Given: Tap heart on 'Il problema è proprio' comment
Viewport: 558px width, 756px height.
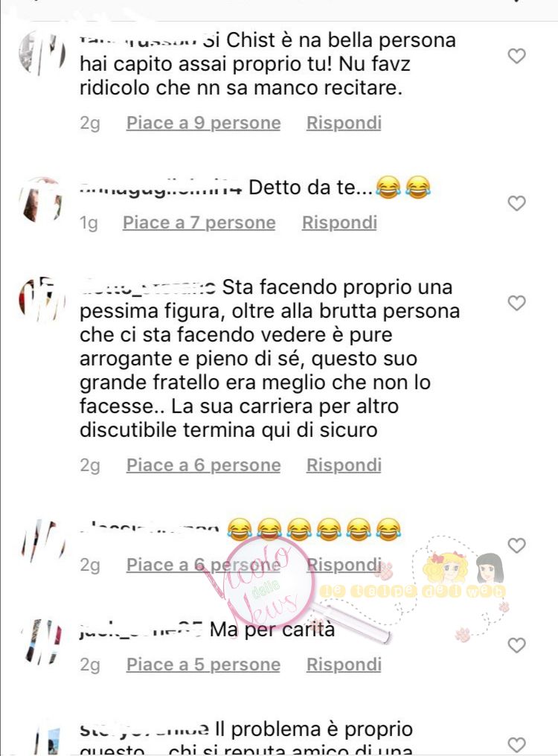Looking at the screenshot, I should pos(516,745).
